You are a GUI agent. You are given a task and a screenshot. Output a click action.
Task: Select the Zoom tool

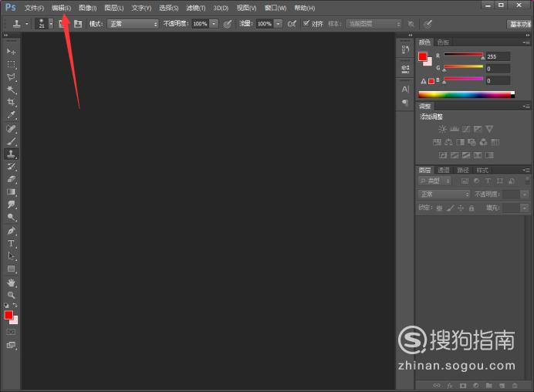coord(11,295)
